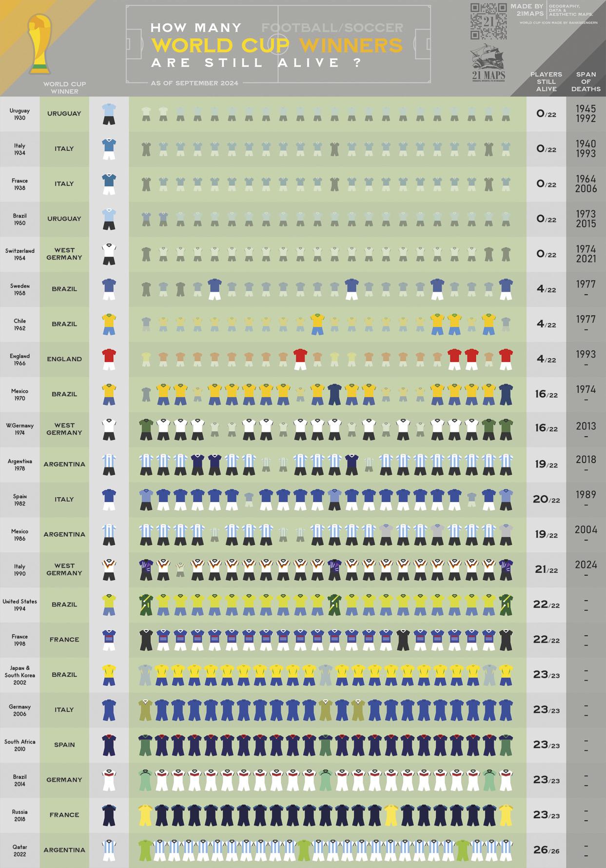
Task: Click the France 1998 winner kit icon
Action: (x=109, y=640)
